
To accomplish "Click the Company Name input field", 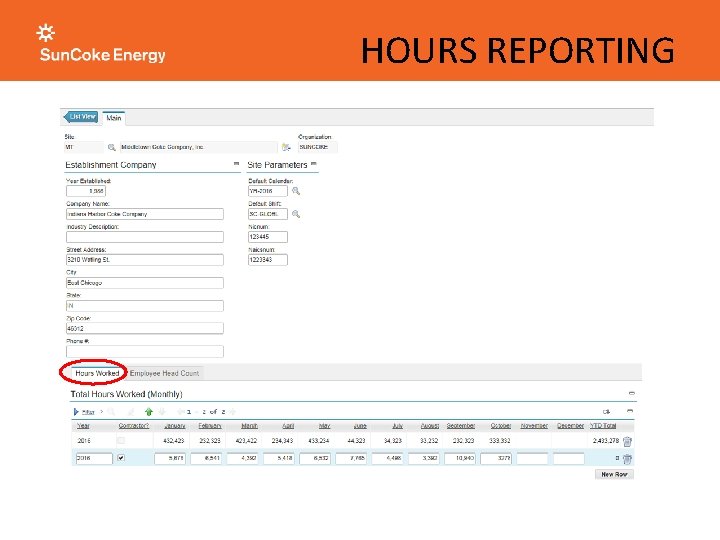I will click(x=145, y=214).
